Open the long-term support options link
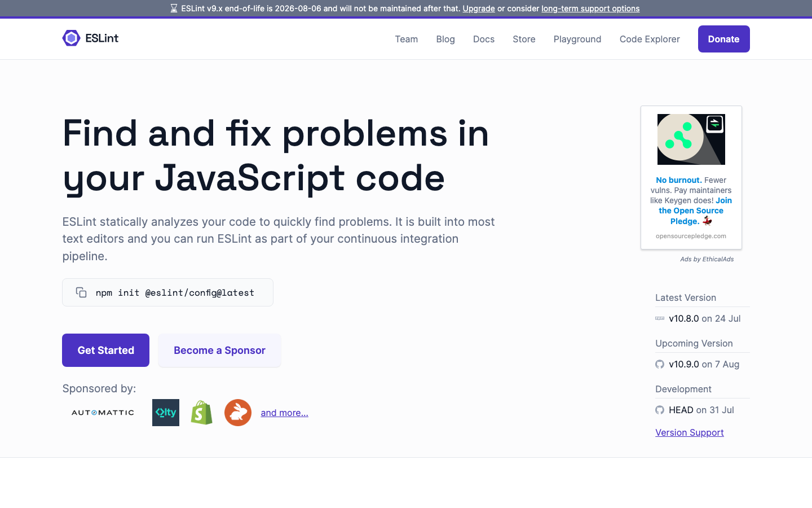 click(x=590, y=8)
